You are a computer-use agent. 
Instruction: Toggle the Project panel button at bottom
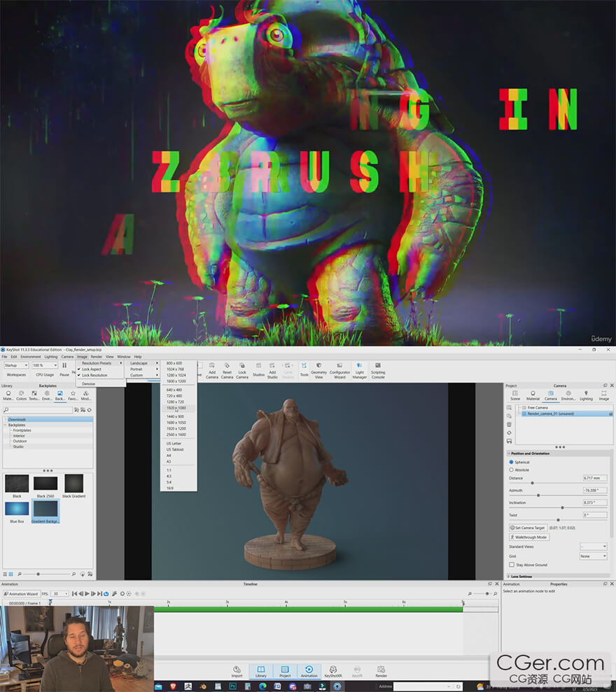(285, 672)
